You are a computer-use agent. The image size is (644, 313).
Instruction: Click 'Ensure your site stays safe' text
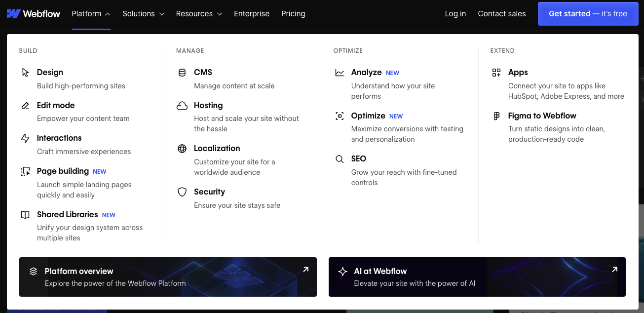click(x=237, y=205)
